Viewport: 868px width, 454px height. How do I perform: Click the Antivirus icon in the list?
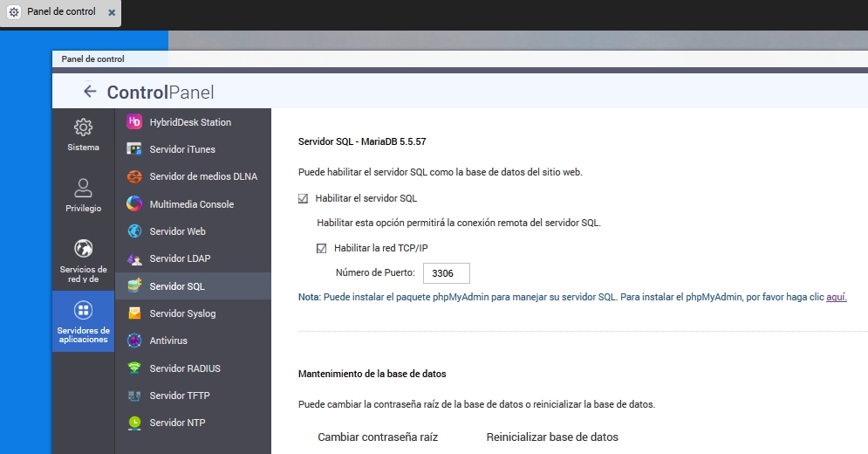coord(134,340)
